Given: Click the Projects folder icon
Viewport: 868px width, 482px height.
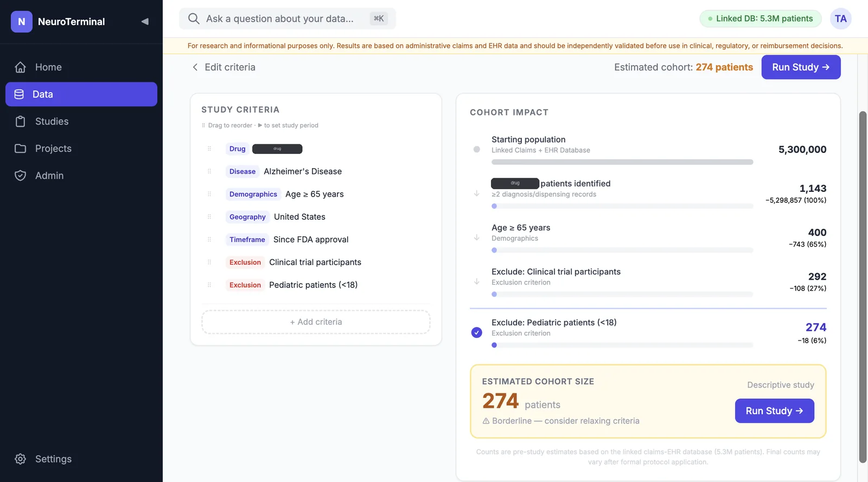Looking at the screenshot, I should [x=21, y=149].
